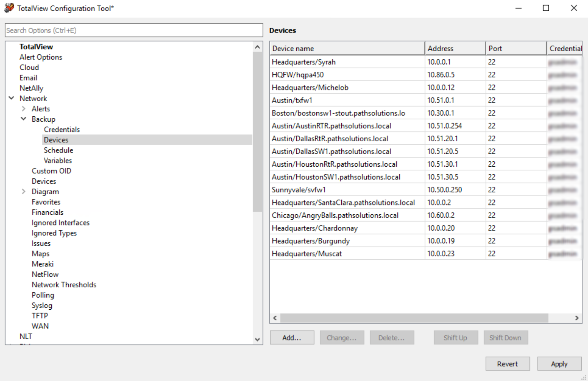Select Chicago/AngryBalls.pathsolutions.local row
The width and height of the screenshot is (588, 381).
pos(426,215)
